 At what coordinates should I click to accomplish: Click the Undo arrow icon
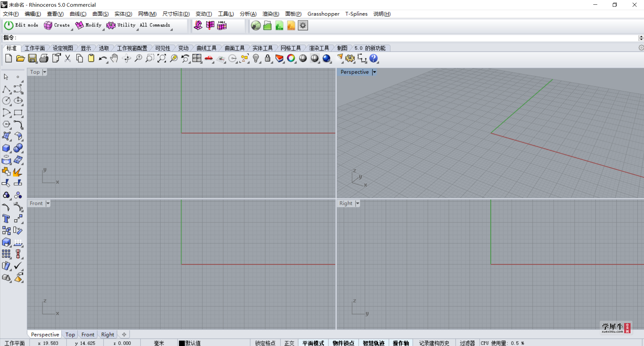103,59
